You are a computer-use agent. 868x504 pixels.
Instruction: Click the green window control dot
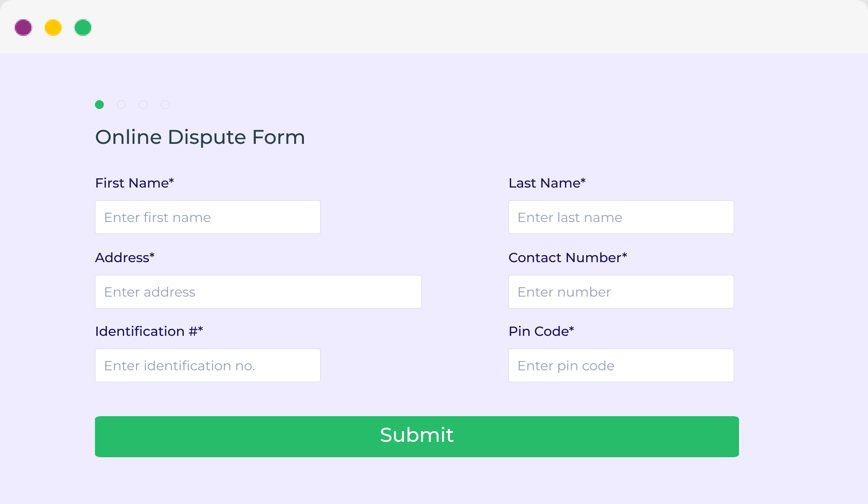[x=83, y=27]
